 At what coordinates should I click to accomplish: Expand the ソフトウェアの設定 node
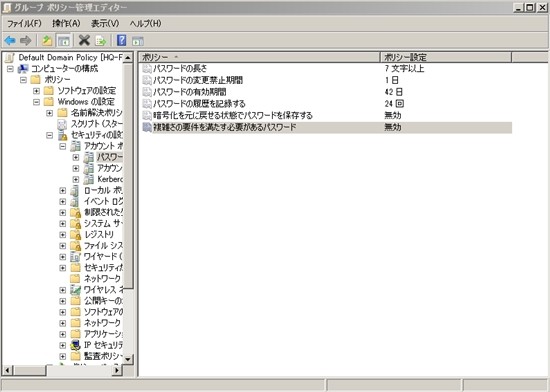[36, 91]
